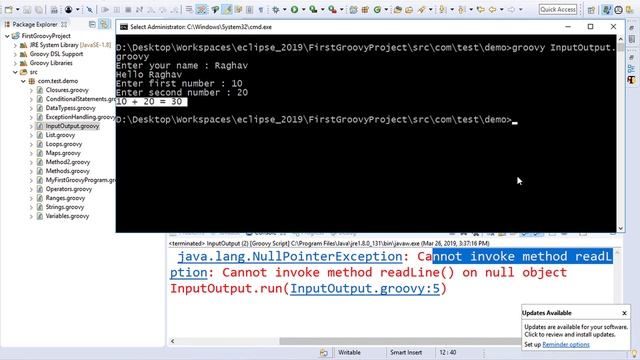The width and height of the screenshot is (640, 360).
Task: Select Loops.groovy file
Action: point(64,144)
